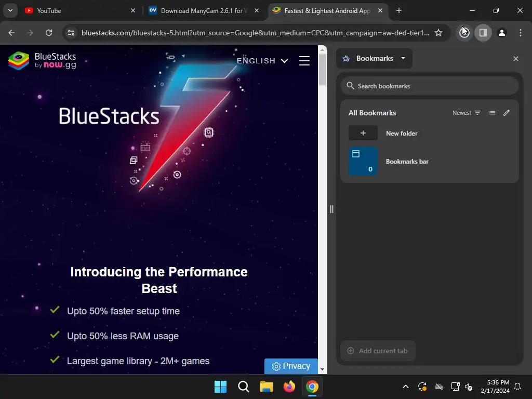532x399 pixels.
Task: Select the Fastest & Lightest Android App tab
Action: tap(327, 10)
